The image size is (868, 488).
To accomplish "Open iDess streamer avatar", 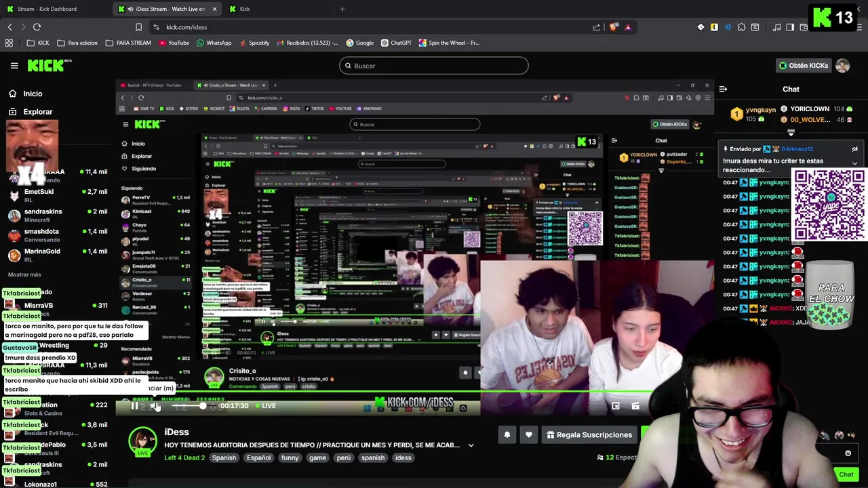I will coord(142,441).
